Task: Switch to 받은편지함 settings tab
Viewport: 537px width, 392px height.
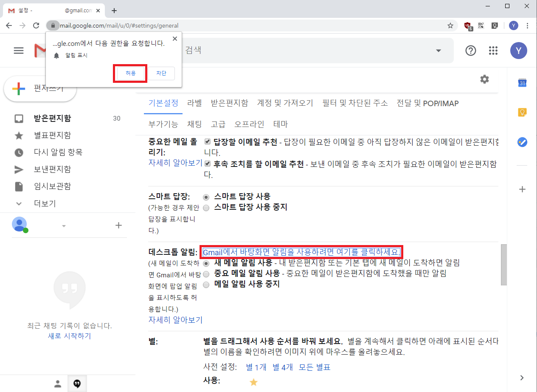Action: click(229, 103)
